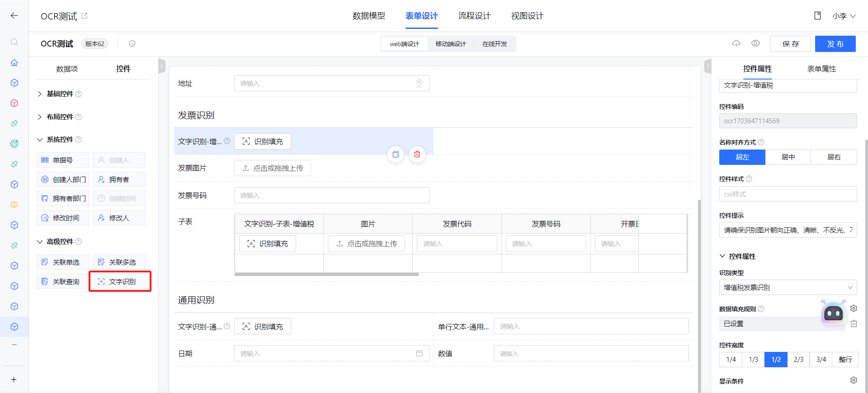Click 点击或拖拽上传 for 发票图片
This screenshot has width=868, height=393.
pos(273,168)
